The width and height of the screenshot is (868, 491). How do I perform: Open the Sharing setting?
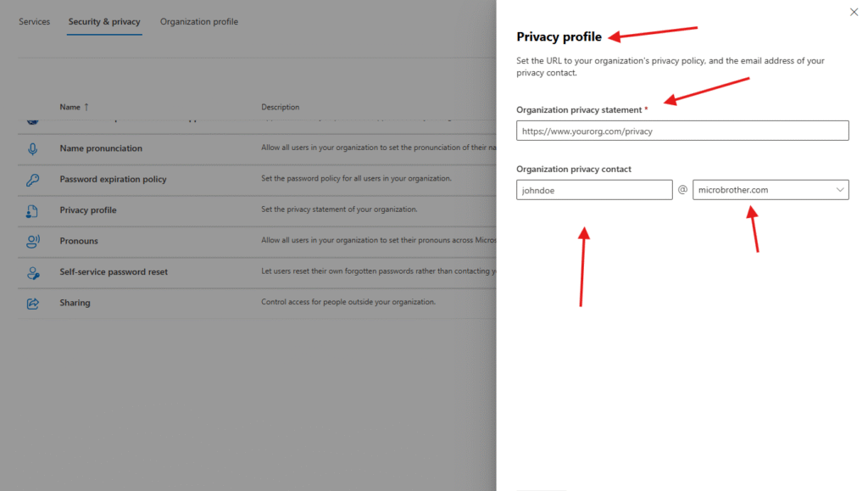click(x=75, y=303)
